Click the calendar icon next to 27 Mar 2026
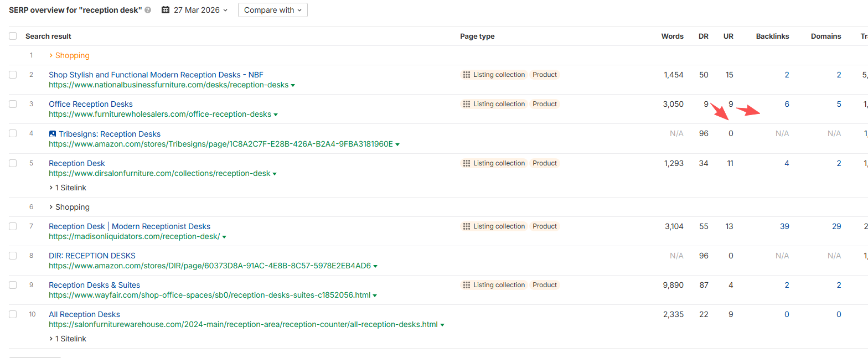 click(x=166, y=10)
